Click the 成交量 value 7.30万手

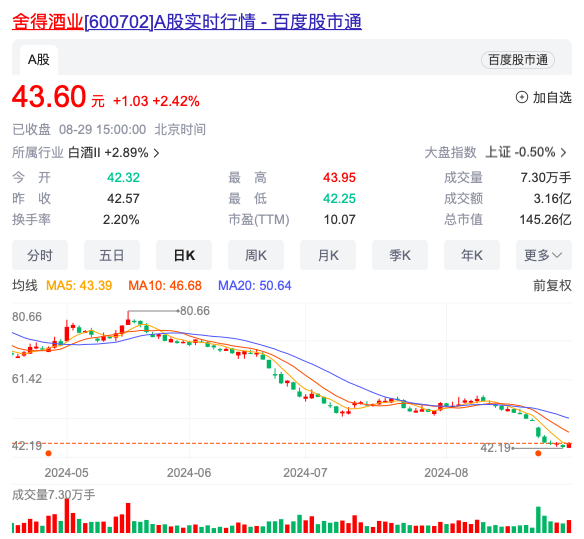point(546,177)
